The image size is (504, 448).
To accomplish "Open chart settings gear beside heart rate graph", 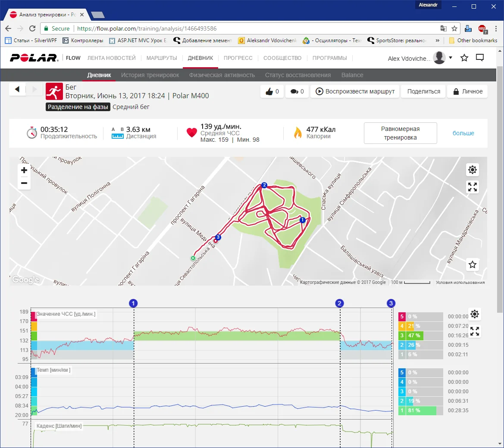I will [475, 314].
